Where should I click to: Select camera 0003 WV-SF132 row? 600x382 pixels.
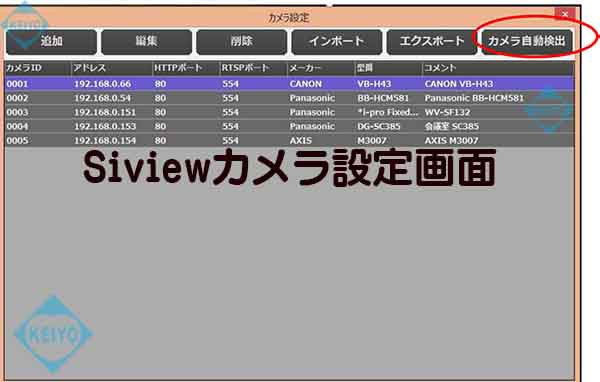point(290,112)
